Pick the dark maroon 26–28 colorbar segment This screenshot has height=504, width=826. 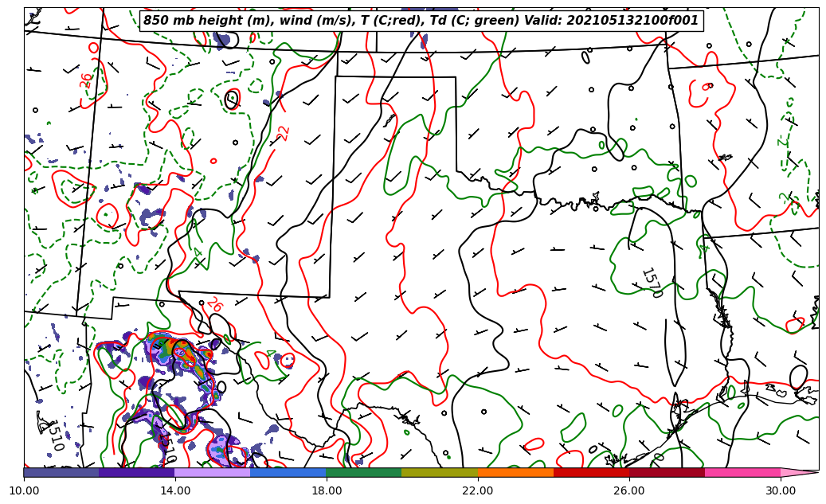[667, 472]
